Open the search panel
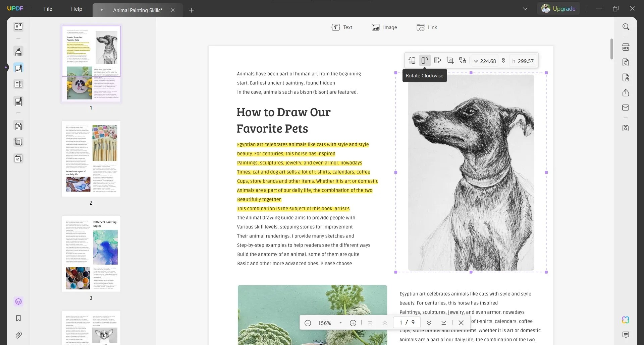The image size is (644, 345). coord(626,27)
